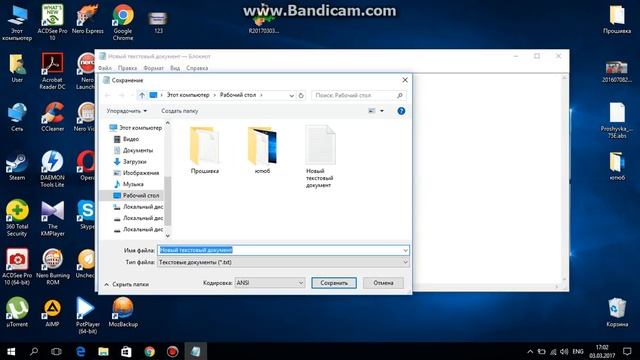640x360 pixels.
Task: Click the Сохранить button
Action: tap(334, 283)
